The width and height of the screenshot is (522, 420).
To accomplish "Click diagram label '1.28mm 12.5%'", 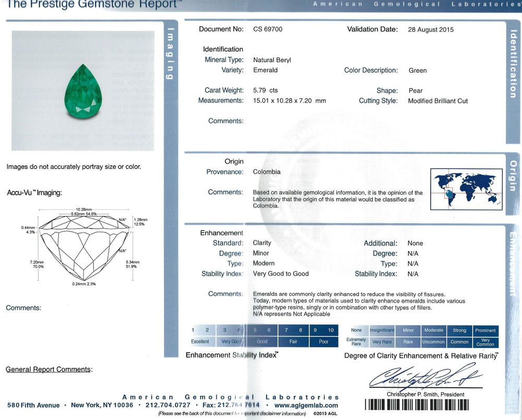I will [x=140, y=222].
